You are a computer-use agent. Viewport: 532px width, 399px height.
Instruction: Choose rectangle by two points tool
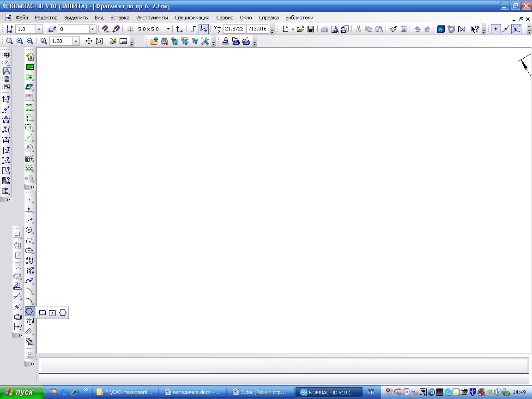[42, 313]
